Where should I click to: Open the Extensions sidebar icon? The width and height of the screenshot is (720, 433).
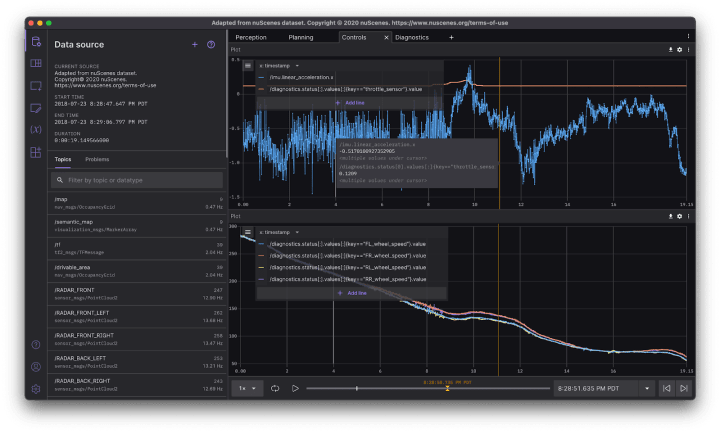[36, 152]
